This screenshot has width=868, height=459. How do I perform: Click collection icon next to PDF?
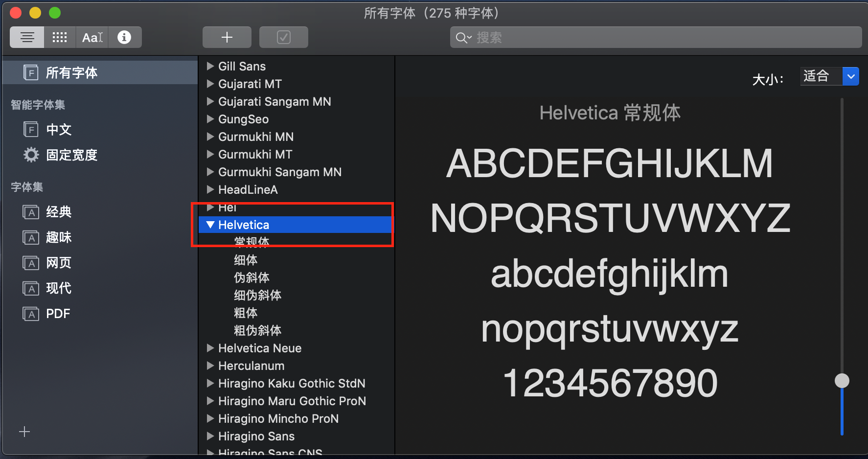[x=31, y=314]
